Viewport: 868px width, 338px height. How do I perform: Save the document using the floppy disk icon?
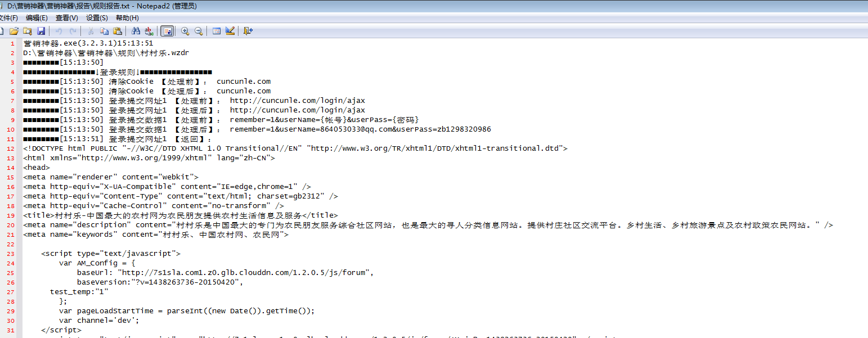41,31
